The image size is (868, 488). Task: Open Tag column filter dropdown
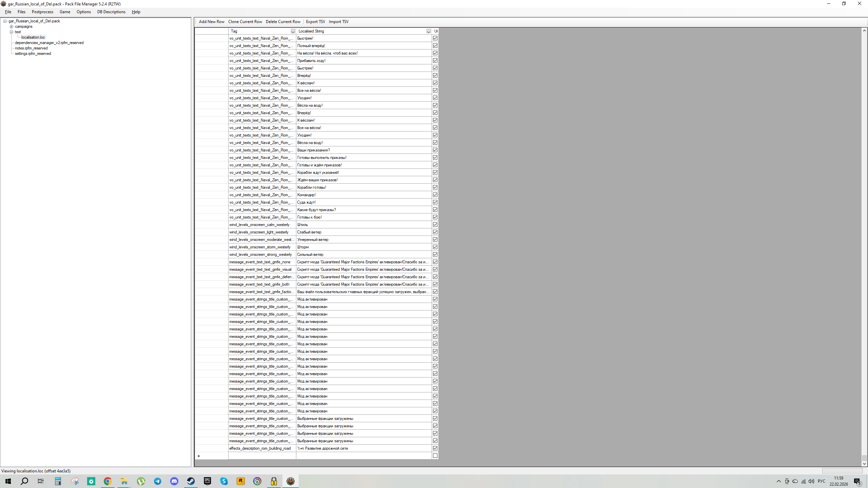pos(293,31)
